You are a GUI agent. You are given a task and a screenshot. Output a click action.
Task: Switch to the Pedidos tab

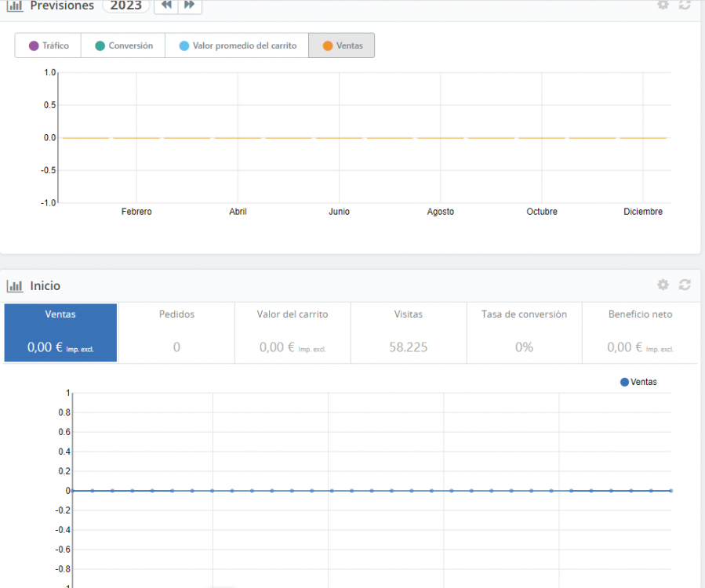point(176,332)
